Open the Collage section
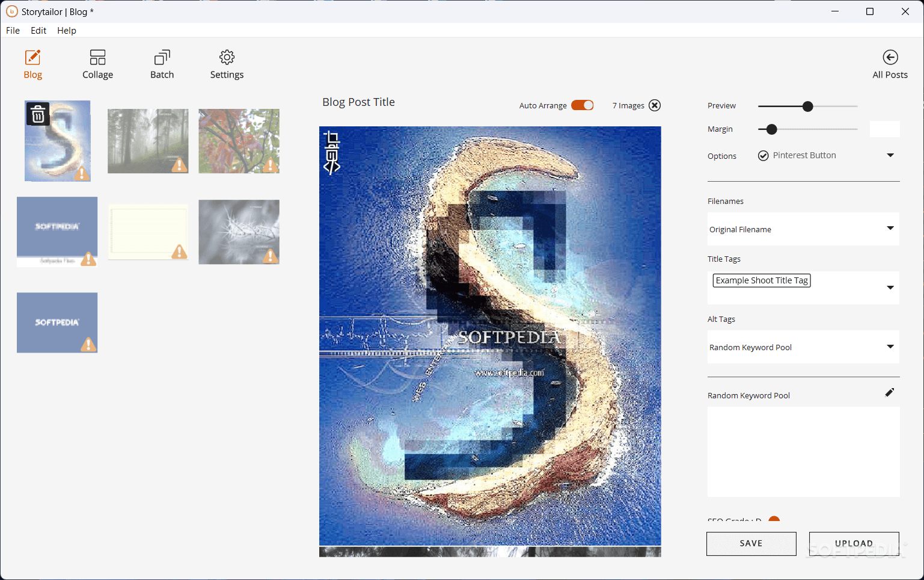The image size is (924, 580). coord(97,64)
